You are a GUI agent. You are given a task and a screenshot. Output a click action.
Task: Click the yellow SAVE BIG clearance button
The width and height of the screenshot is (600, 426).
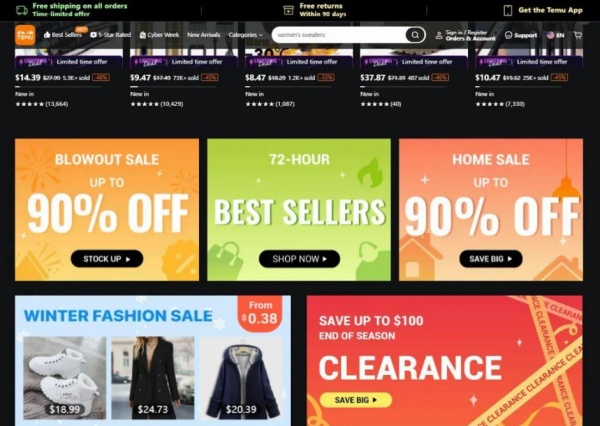[x=355, y=400]
